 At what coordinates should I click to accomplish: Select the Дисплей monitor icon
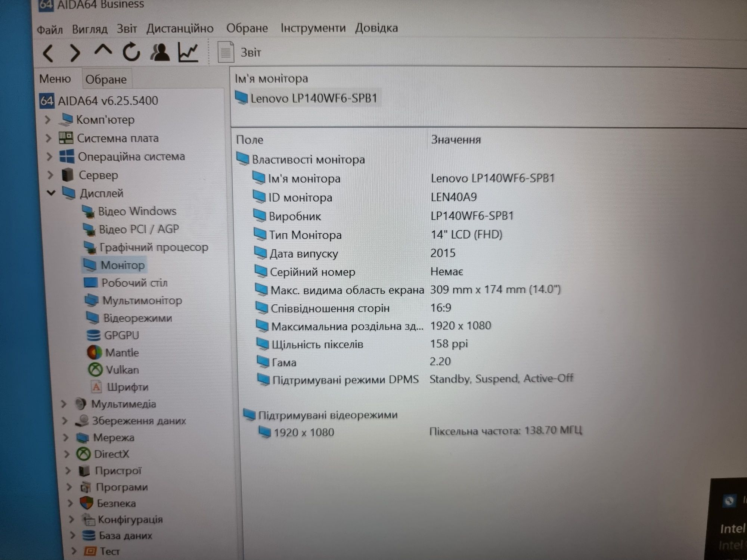69,193
